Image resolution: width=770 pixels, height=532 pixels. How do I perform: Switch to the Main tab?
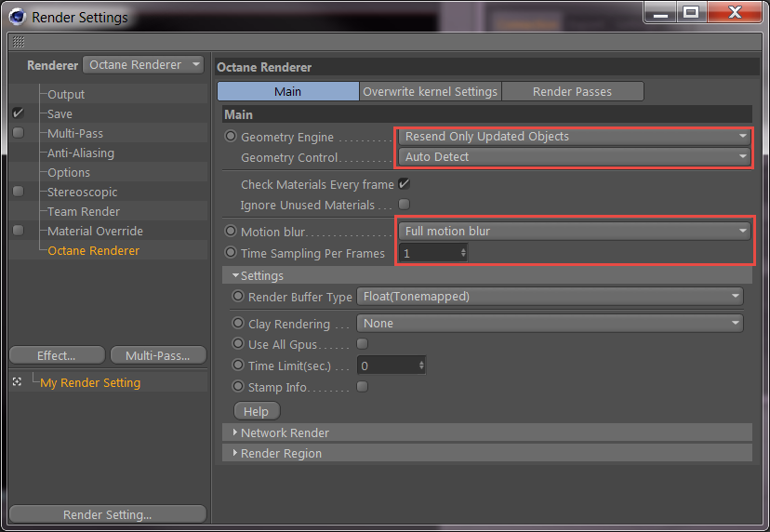pos(287,91)
